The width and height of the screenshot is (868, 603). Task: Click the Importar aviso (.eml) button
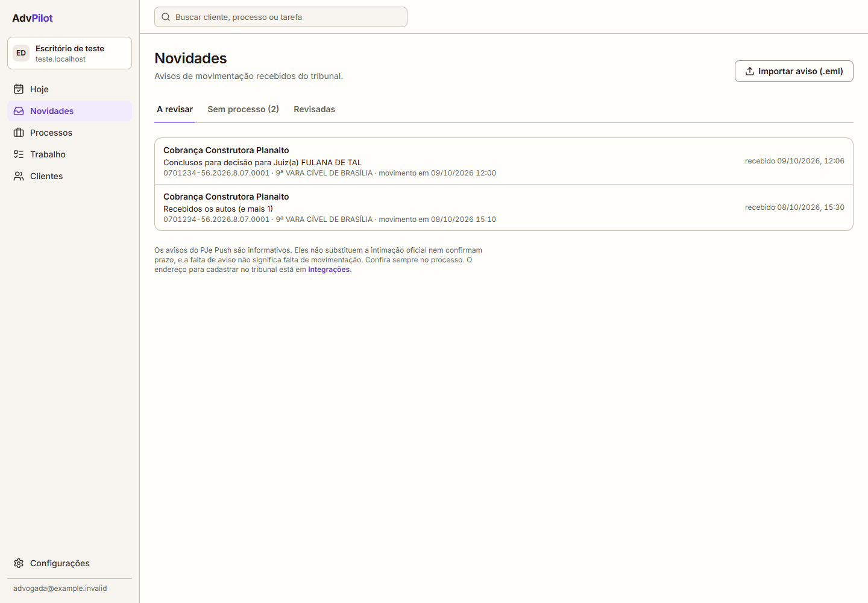click(x=794, y=71)
